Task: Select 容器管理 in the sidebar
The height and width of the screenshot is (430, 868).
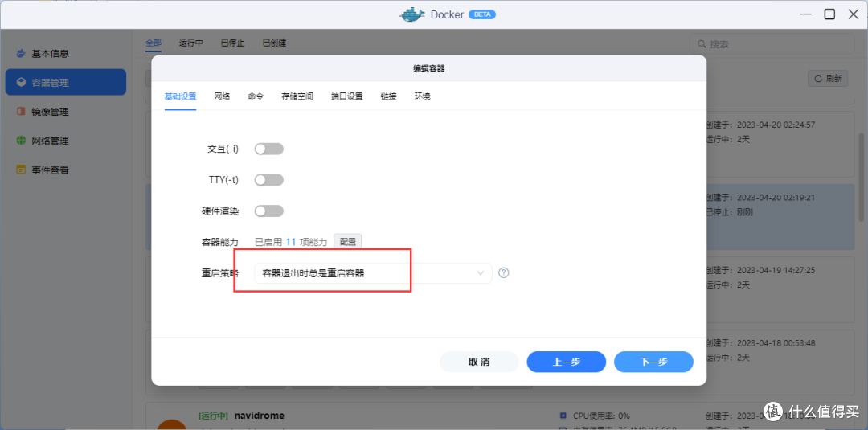Action: click(x=65, y=83)
